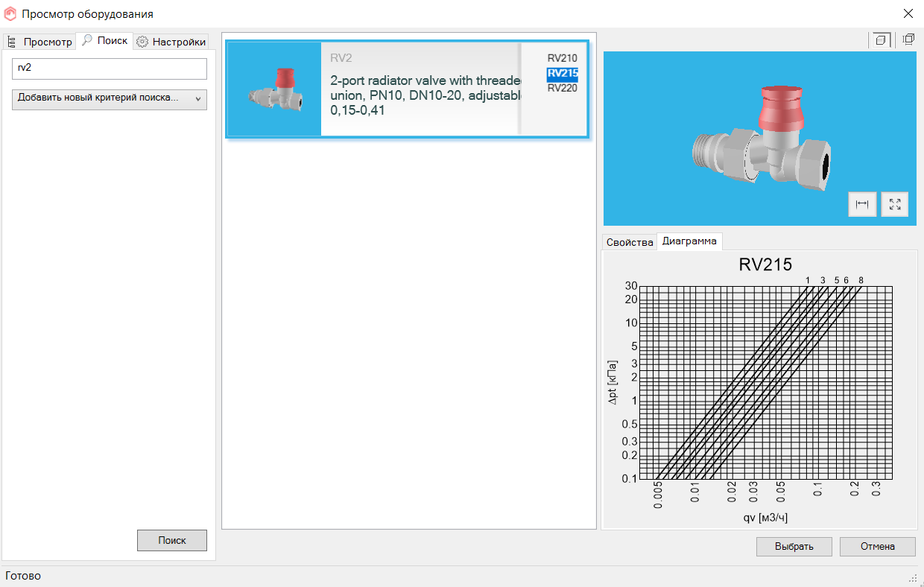Cancel the dialog with Отмена
924x587 pixels.
877,546
